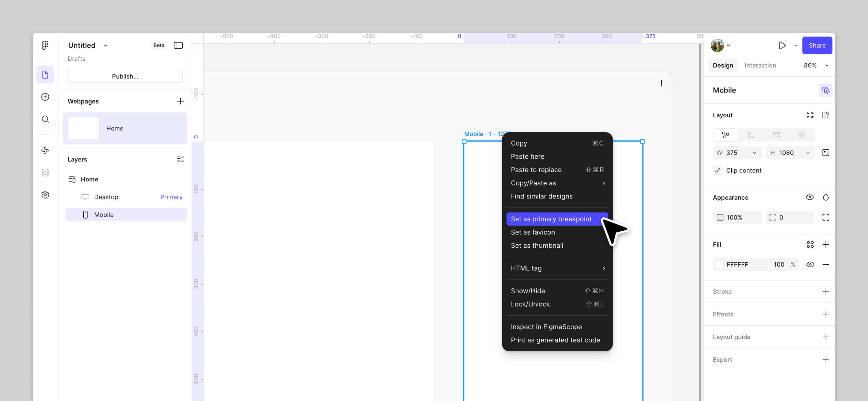Expand the width 375 dropdown arrow
Viewport: 868px width, 401px height.
(x=754, y=153)
